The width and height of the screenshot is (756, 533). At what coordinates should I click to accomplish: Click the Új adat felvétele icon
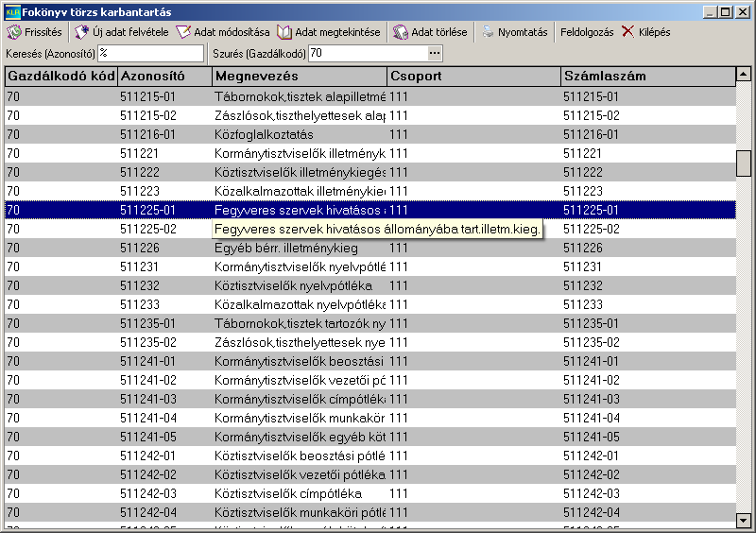click(81, 32)
